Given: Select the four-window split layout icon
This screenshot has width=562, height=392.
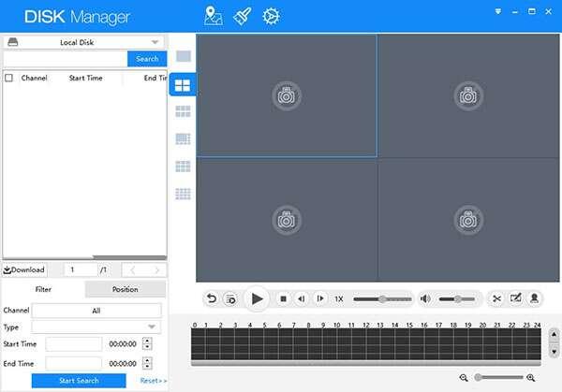Looking at the screenshot, I should [183, 86].
